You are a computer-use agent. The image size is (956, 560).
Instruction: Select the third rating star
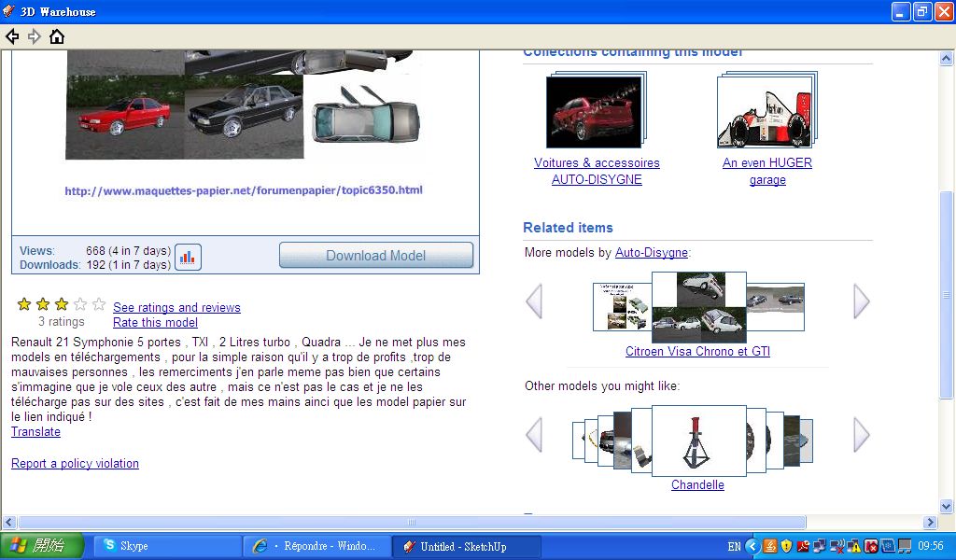62,304
